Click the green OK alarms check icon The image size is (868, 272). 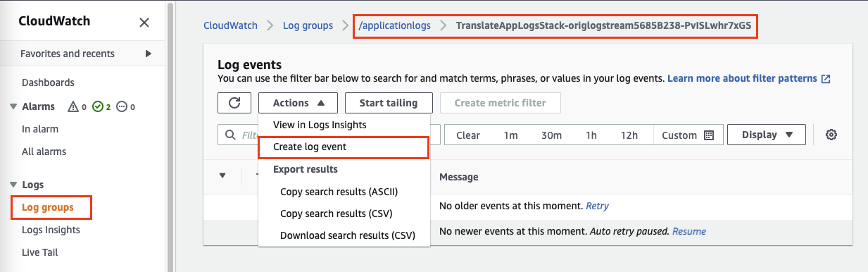pos(98,107)
